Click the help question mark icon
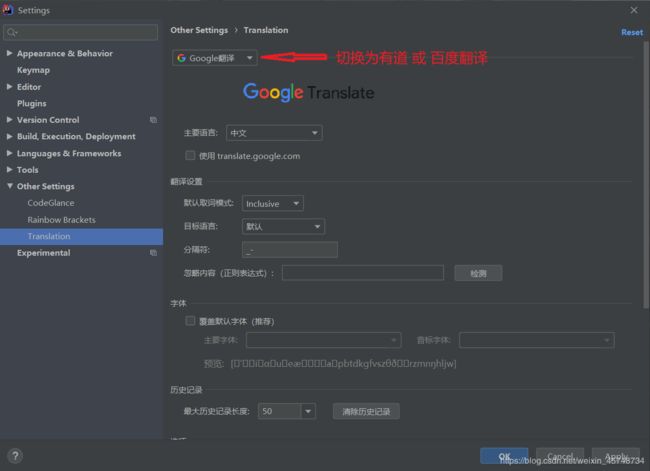 pos(15,456)
